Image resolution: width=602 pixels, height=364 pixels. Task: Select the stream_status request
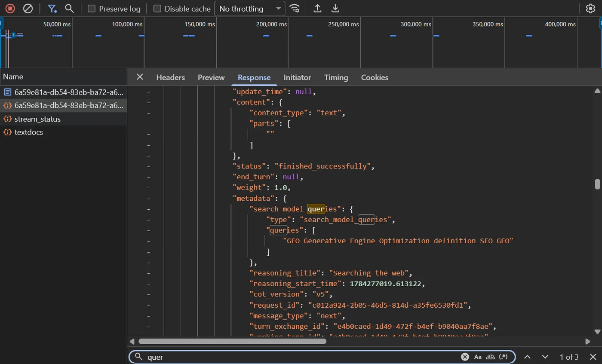[x=63, y=119]
